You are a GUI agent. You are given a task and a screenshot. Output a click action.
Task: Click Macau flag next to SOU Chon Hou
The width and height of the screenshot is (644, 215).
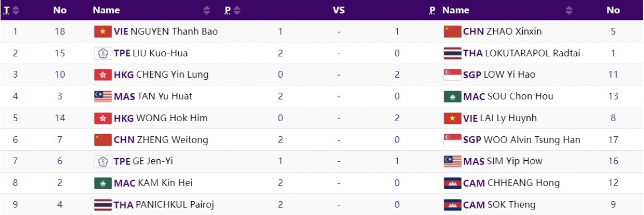tap(452, 97)
